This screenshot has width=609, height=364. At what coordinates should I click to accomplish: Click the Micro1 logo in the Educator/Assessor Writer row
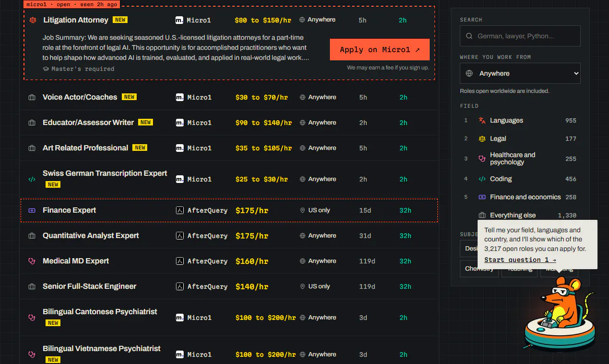(180, 123)
